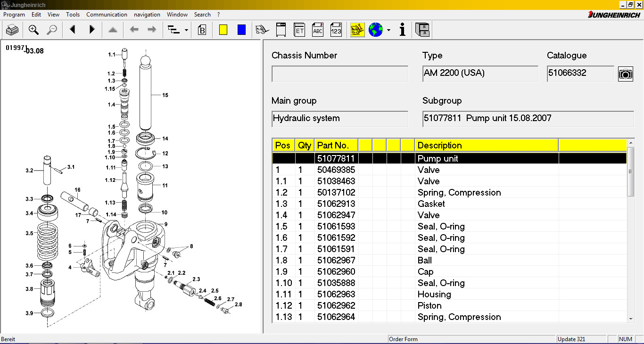
Task: Click the ABC text search icon
Action: point(318,30)
